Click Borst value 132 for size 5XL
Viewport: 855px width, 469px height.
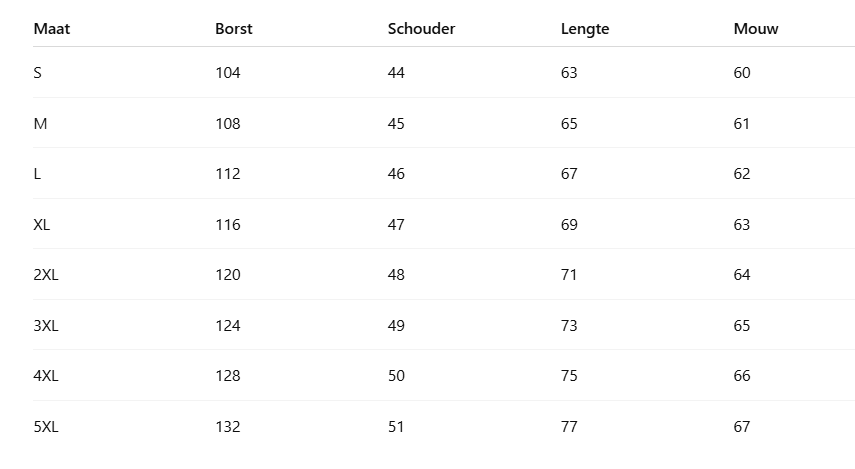228,427
